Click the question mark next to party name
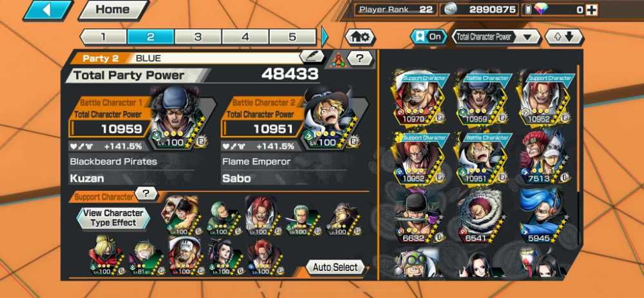Viewport: 644px width, 298px height. 360,58
